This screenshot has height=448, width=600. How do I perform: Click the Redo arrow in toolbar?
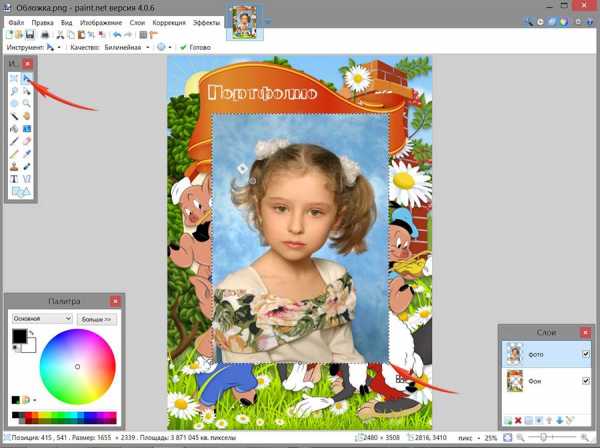point(128,35)
